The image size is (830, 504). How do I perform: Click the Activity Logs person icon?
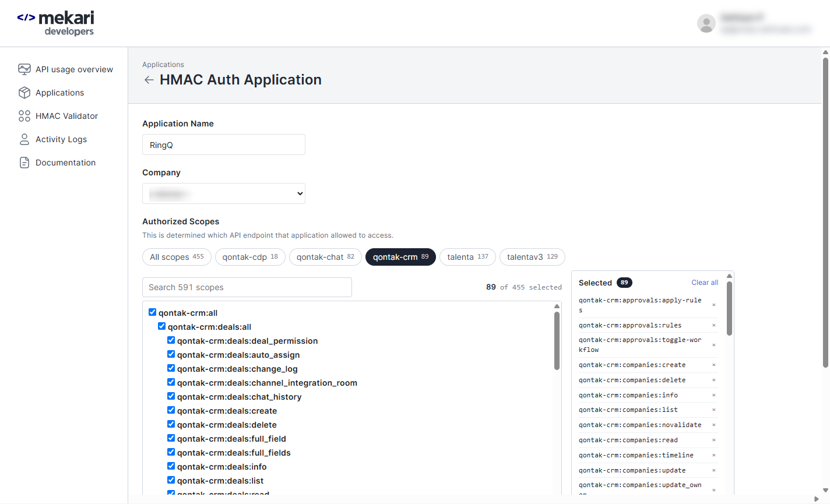pyautogui.click(x=24, y=139)
